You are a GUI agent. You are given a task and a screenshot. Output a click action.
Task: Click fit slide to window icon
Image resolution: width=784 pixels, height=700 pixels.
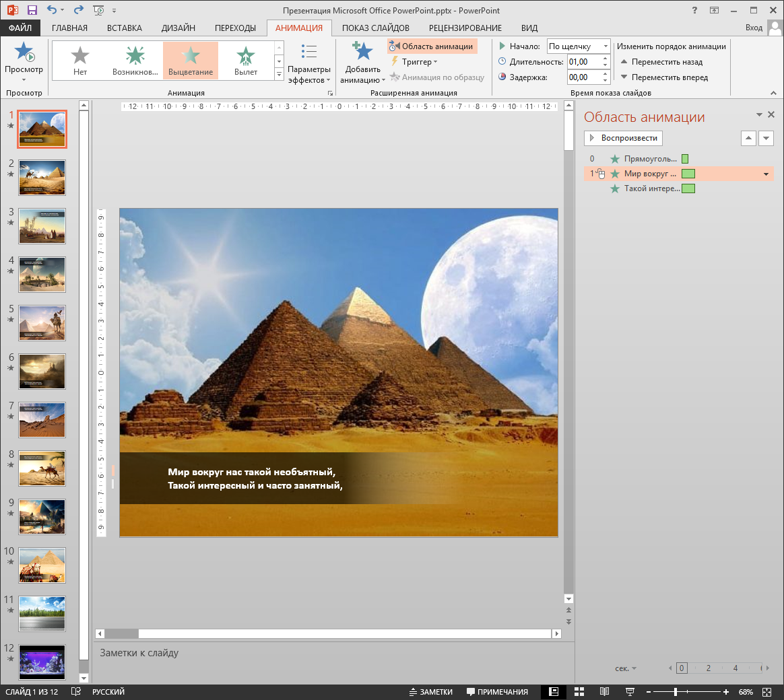[766, 692]
